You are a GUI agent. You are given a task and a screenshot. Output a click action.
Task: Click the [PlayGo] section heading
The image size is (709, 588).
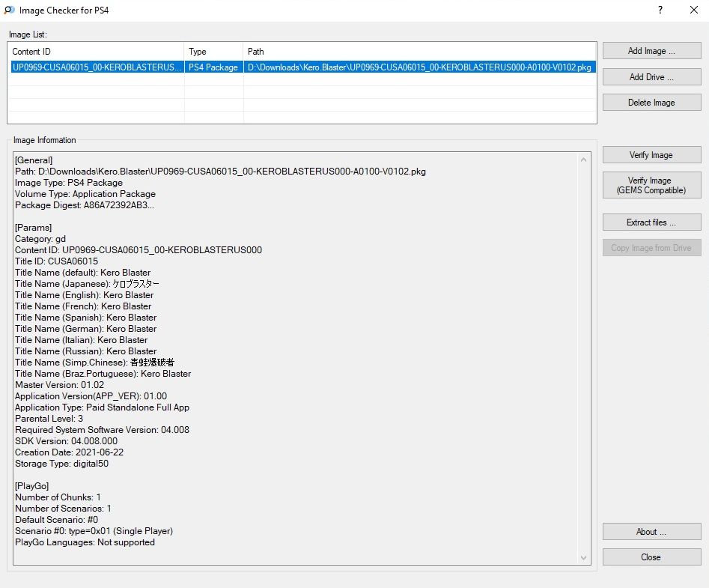pos(32,486)
